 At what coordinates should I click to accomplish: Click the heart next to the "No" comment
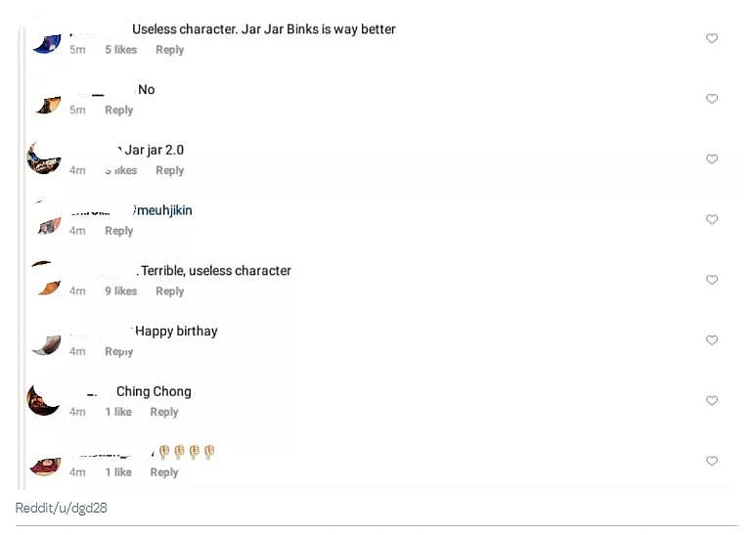(x=712, y=99)
